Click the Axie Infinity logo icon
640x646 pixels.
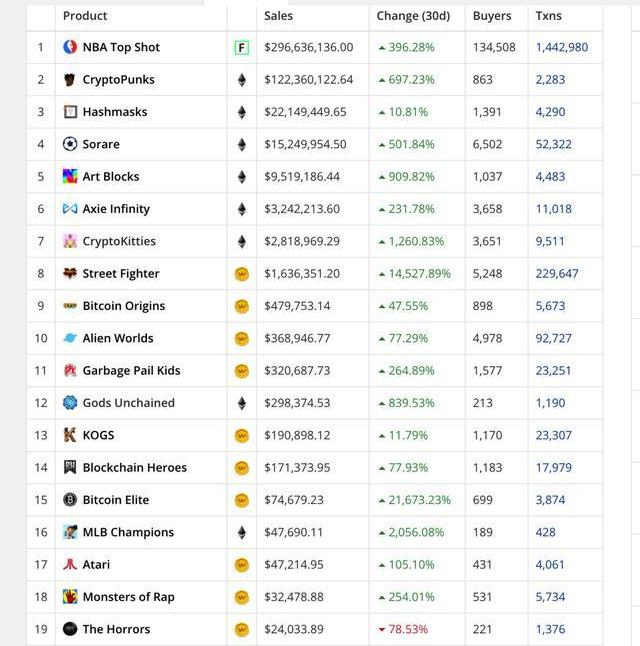70,209
